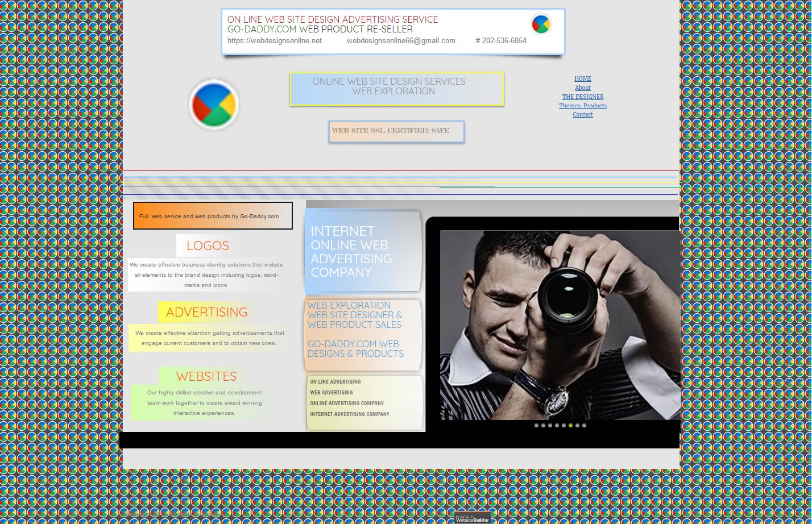The width and height of the screenshot is (812, 524).
Task: Click the 'Powered by WebsiteBuilder' badge
Action: click(x=473, y=518)
